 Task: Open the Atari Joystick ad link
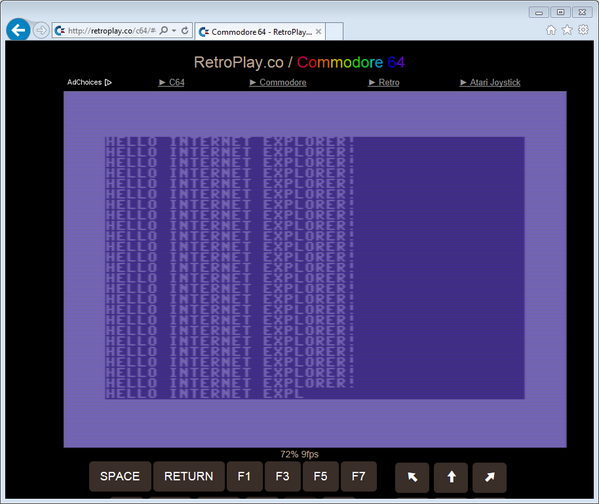pos(490,82)
